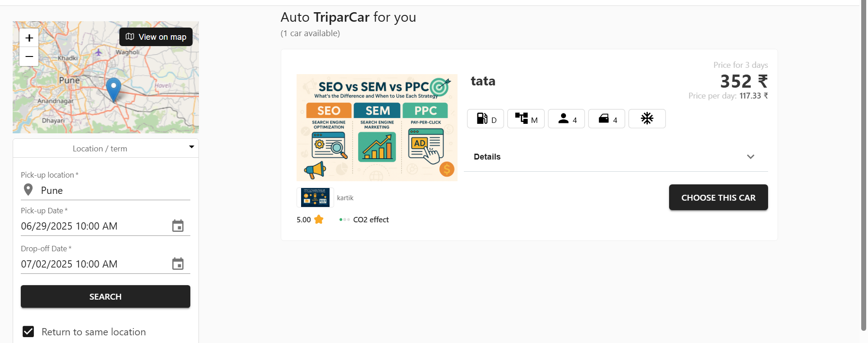Open the Pick-up Date calendar icon
The image size is (868, 343).
tap(177, 226)
